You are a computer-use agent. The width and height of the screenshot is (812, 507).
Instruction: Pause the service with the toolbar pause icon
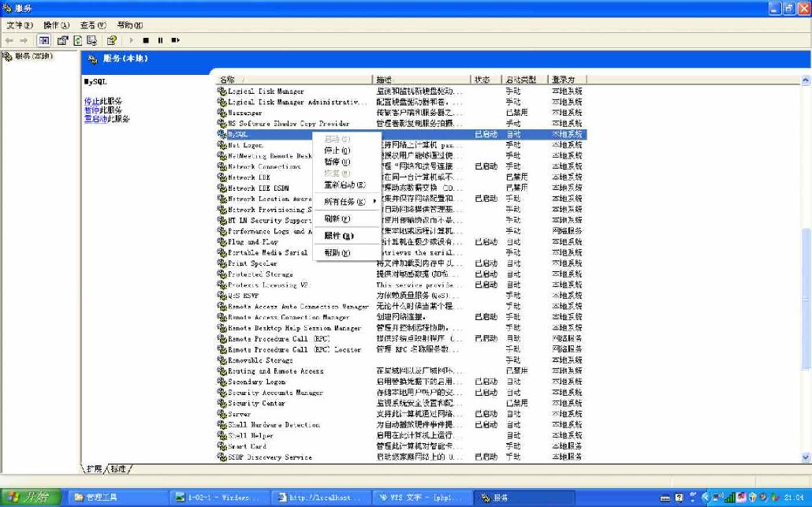(x=161, y=40)
